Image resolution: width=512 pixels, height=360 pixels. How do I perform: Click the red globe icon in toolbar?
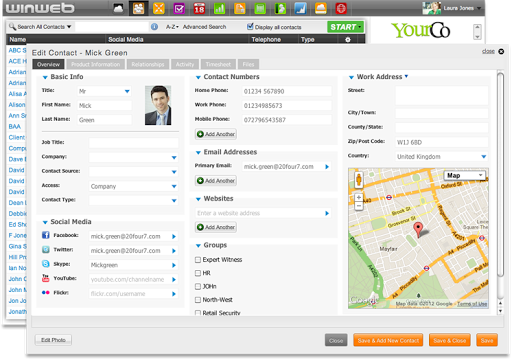(x=341, y=8)
